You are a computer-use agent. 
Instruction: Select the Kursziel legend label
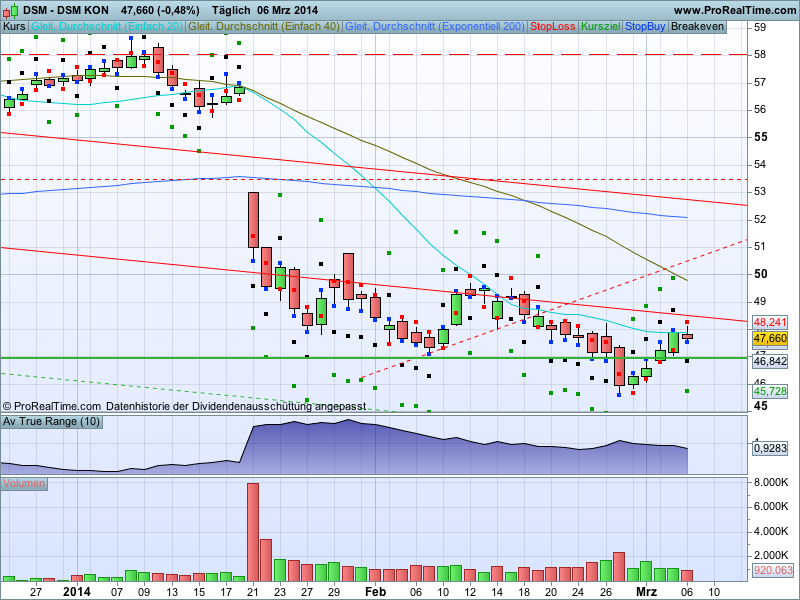601,26
